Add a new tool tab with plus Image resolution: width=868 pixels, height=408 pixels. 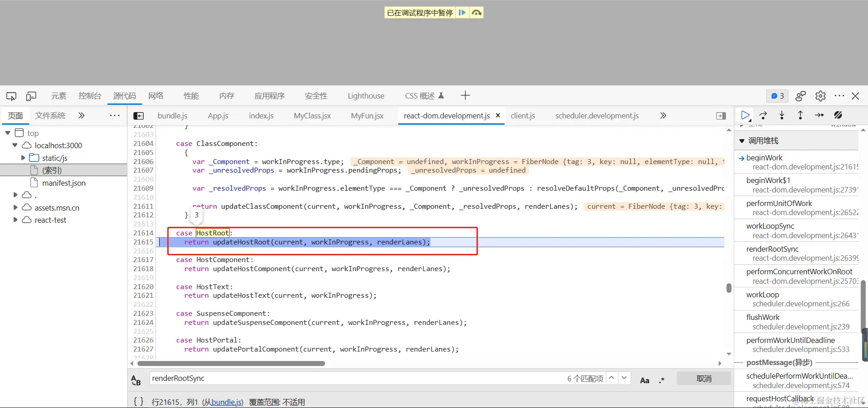(x=465, y=95)
